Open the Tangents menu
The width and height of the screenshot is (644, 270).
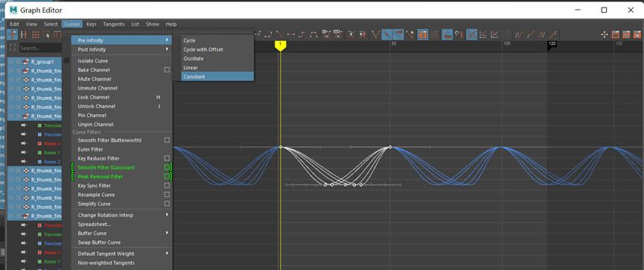click(114, 25)
